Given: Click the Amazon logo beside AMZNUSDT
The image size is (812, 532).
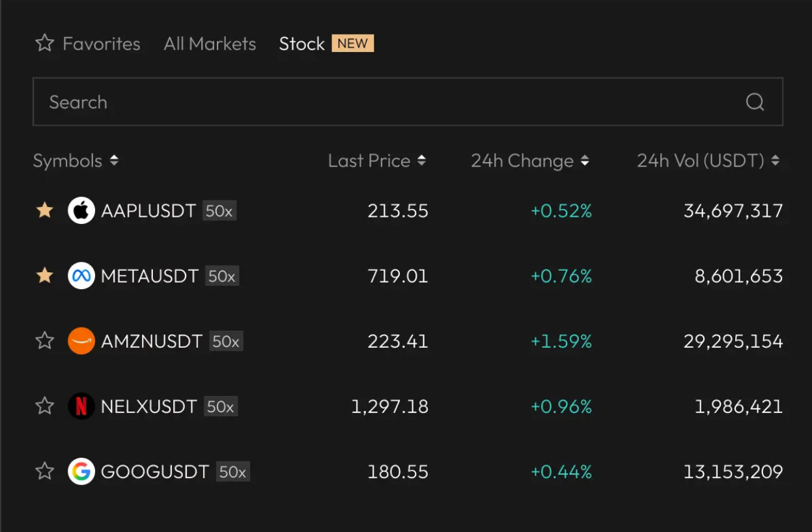Looking at the screenshot, I should click(x=81, y=340).
